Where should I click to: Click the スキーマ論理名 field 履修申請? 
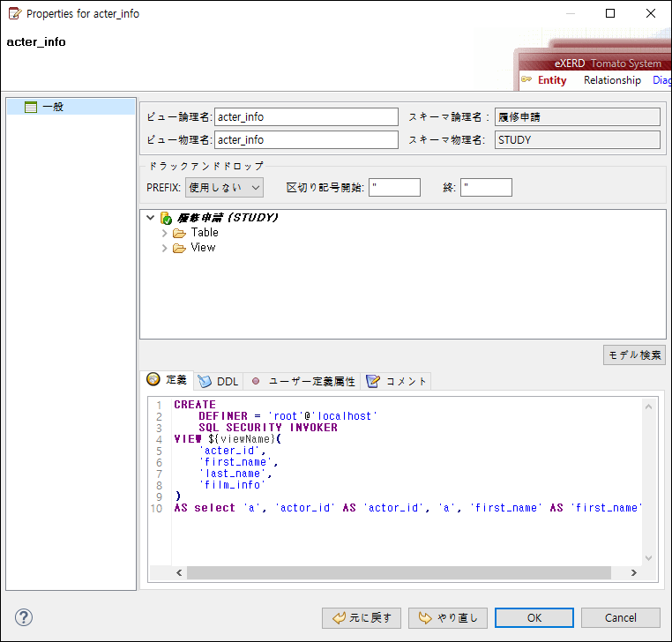tap(577, 117)
